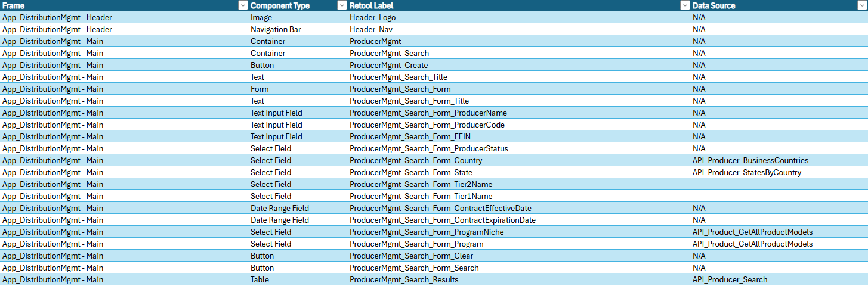Select the Header_Logo cell

(x=519, y=17)
